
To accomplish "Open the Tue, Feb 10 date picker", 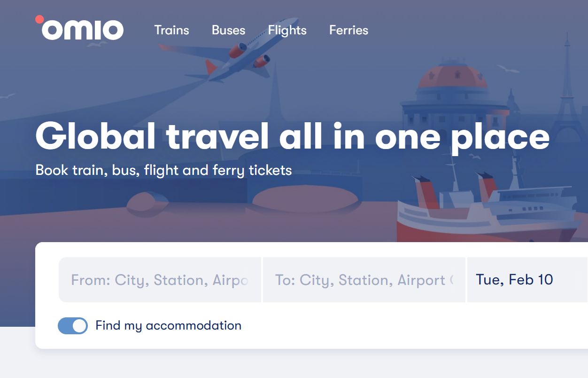I will [515, 280].
